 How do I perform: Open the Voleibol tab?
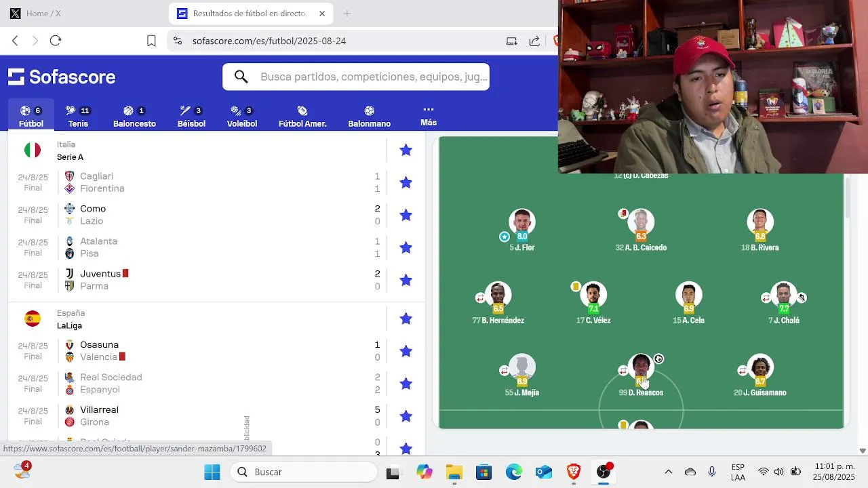click(242, 117)
